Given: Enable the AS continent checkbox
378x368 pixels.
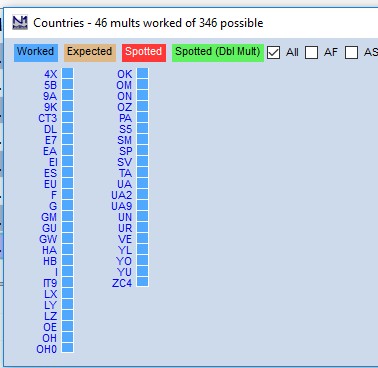Looking at the screenshot, I should pyautogui.click(x=351, y=52).
